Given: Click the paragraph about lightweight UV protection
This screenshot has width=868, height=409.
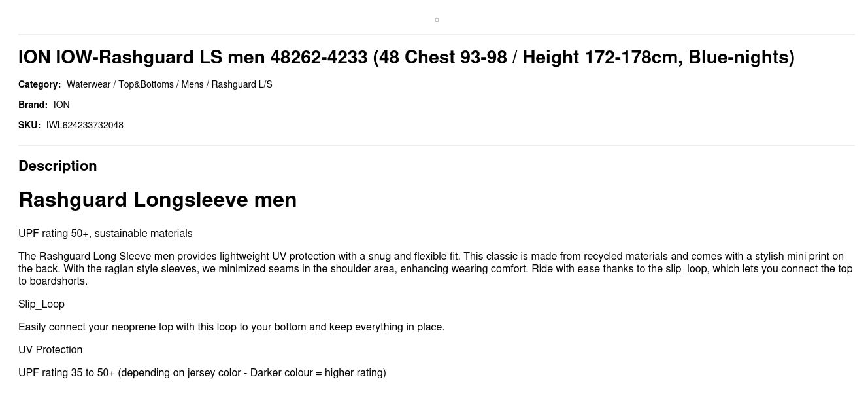Looking at the screenshot, I should (x=436, y=268).
